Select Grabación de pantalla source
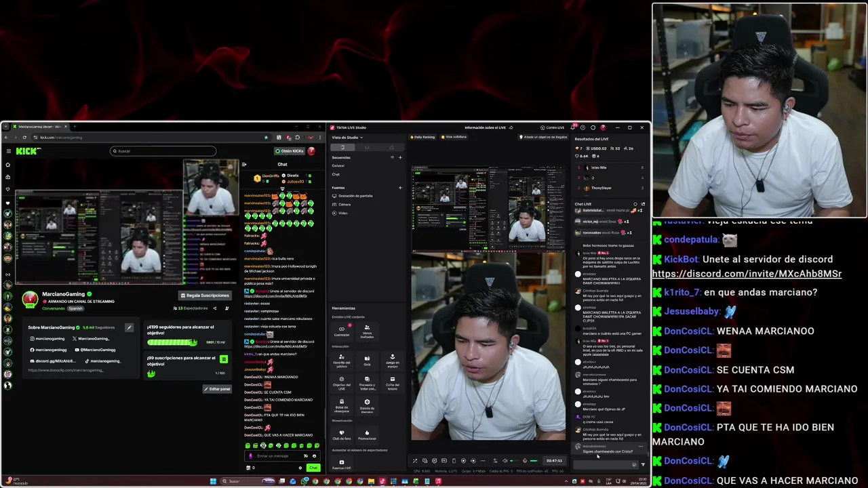 [353, 196]
